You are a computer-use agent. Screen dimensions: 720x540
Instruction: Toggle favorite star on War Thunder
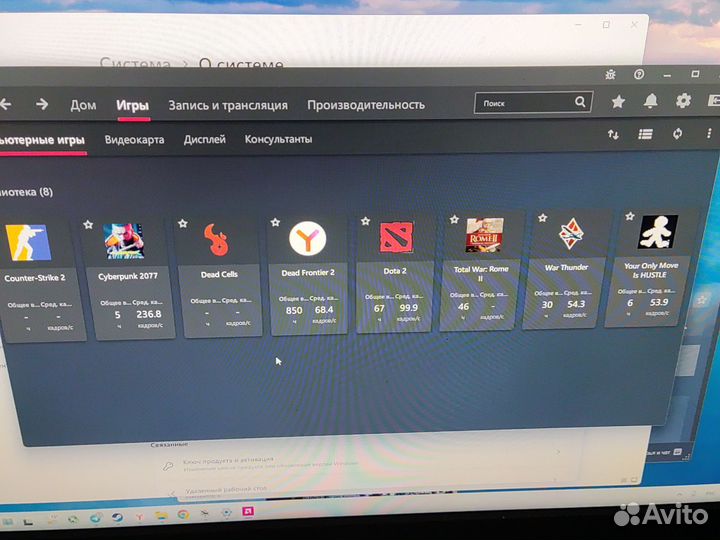[542, 217]
